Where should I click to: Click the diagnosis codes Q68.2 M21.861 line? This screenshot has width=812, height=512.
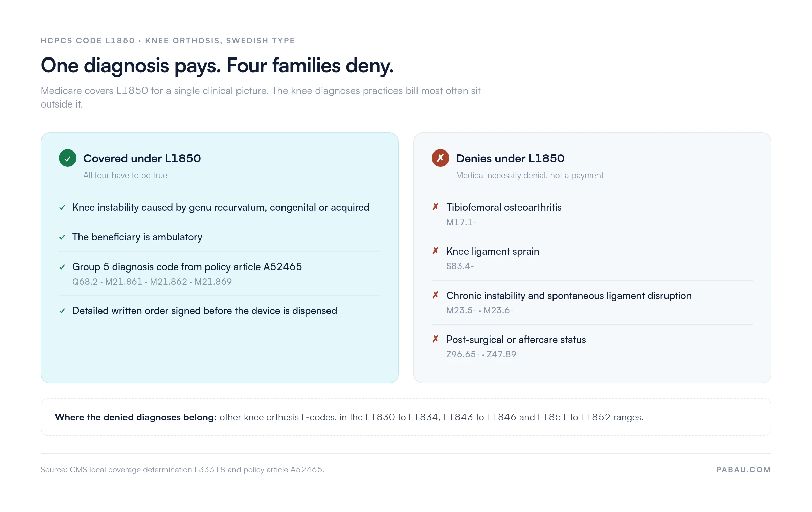pyautogui.click(x=152, y=282)
